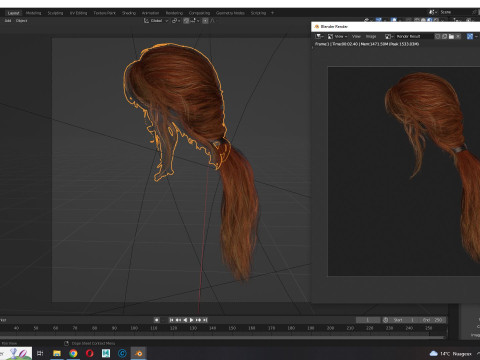Click the Start frame field
The height and width of the screenshot is (360, 480).
coord(404,320)
